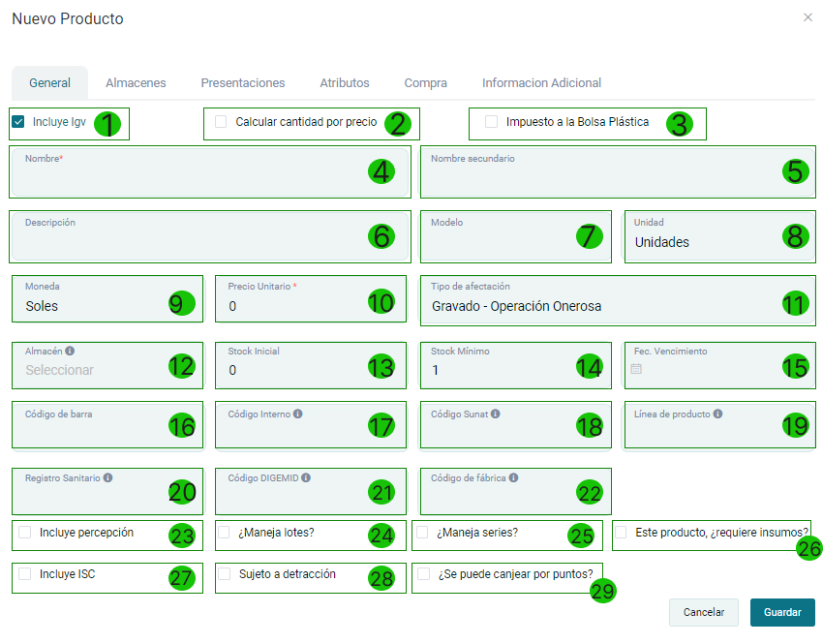Check the ¿Maneja lotes? option

click(x=224, y=532)
